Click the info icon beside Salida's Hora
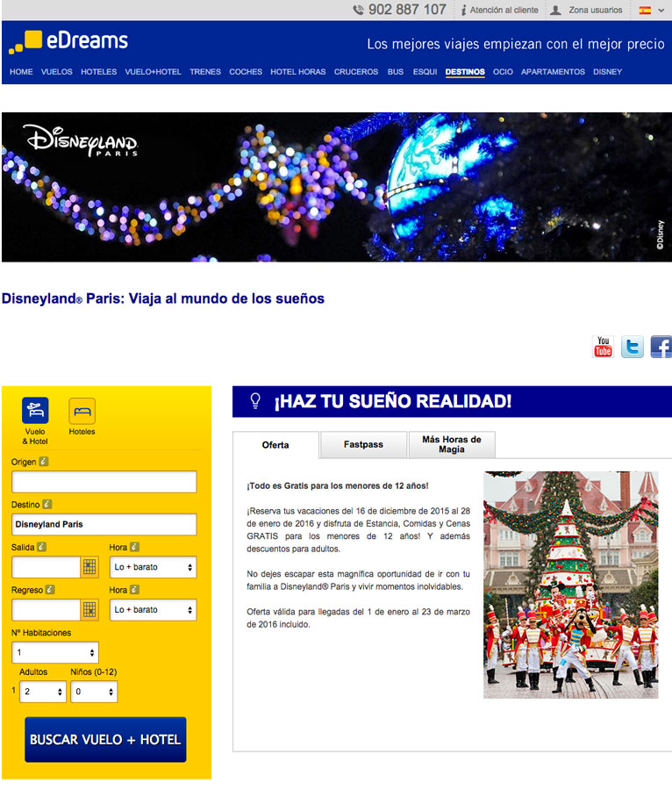Screen dimensions: 672x790 click(134, 547)
